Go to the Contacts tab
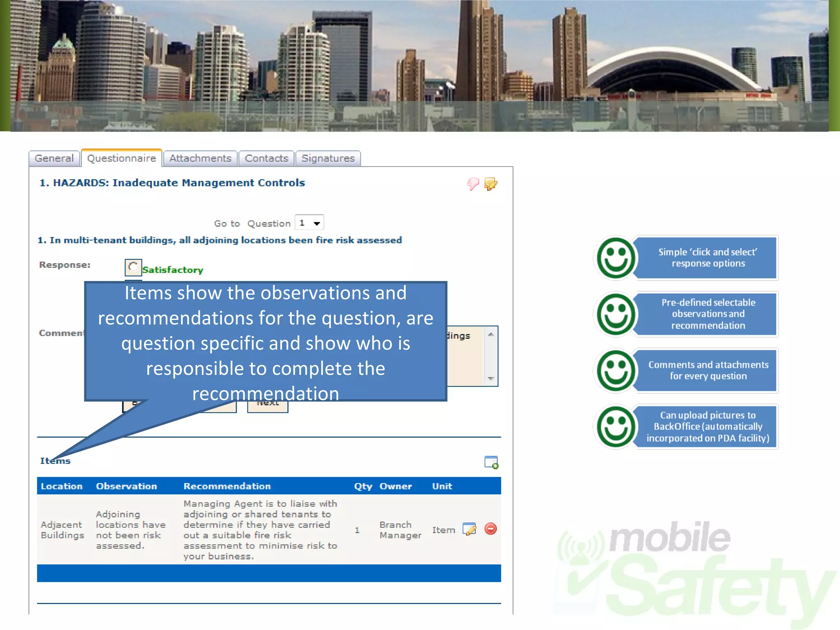 coord(267,158)
